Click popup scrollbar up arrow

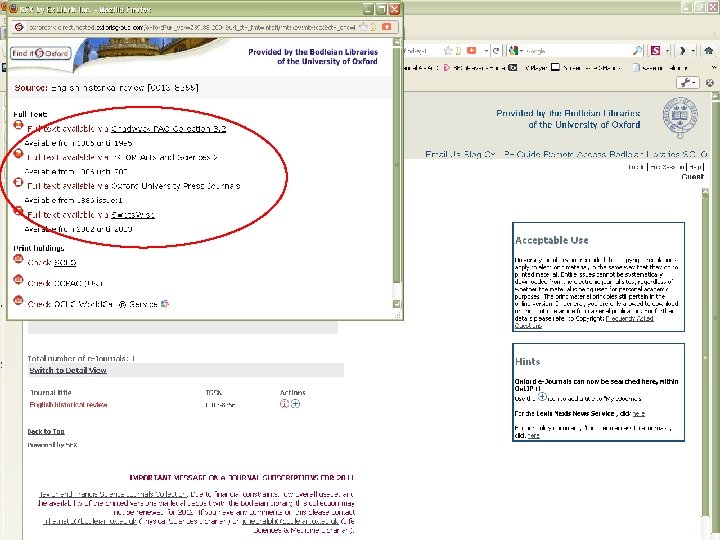click(397, 42)
